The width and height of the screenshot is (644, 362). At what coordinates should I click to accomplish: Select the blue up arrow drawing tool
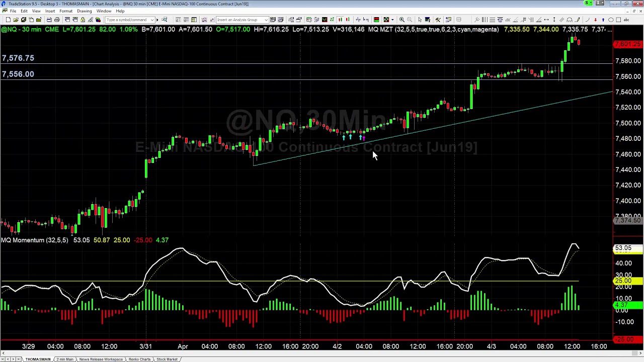click(603, 20)
